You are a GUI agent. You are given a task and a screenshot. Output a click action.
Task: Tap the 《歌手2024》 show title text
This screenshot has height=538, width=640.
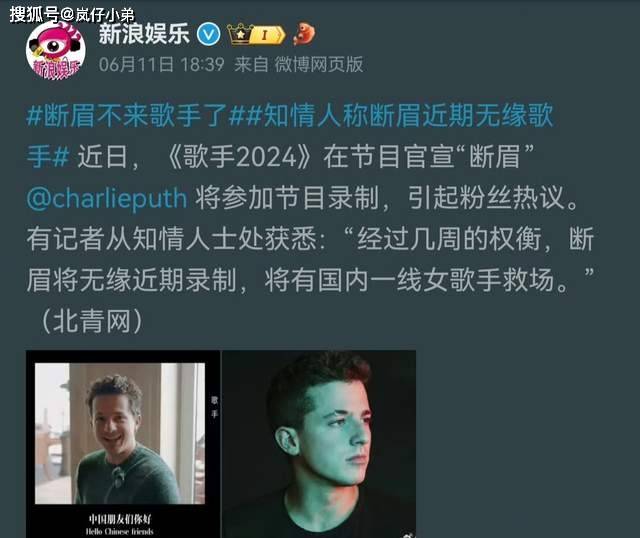239,157
